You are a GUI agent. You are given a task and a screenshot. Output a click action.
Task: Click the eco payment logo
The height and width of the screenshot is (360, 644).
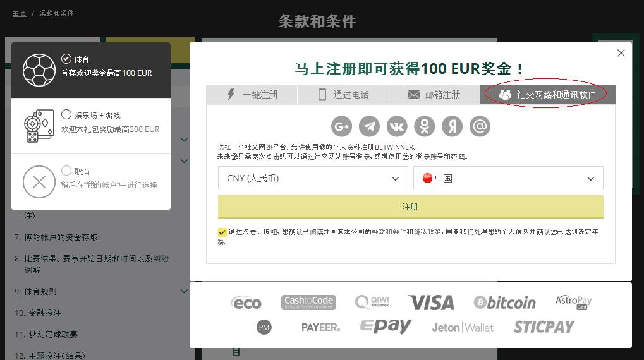pos(246,303)
